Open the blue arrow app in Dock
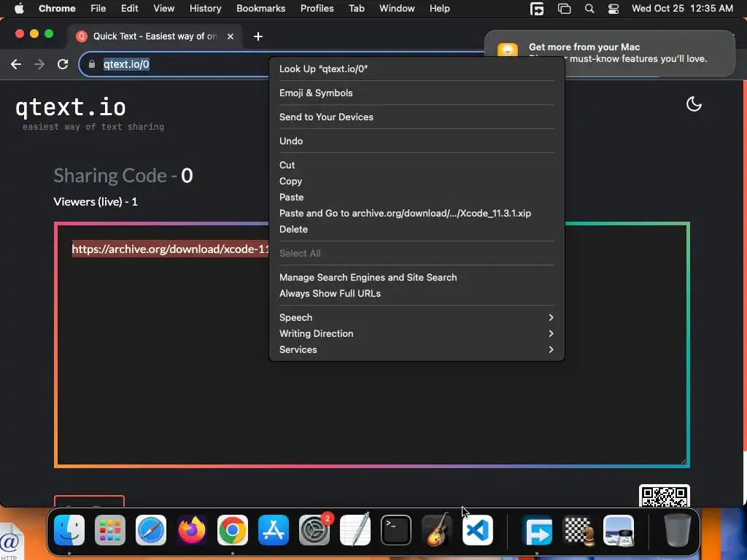Image resolution: width=747 pixels, height=560 pixels. (x=537, y=530)
